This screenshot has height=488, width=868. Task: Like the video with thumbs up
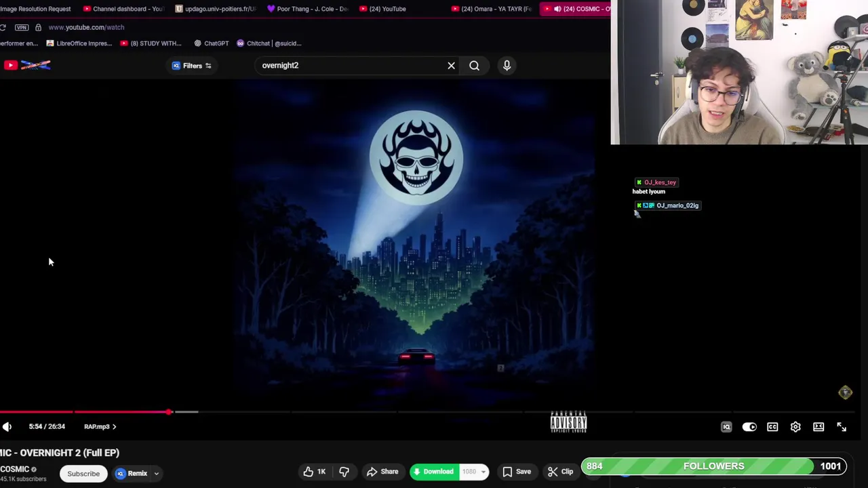(314, 472)
